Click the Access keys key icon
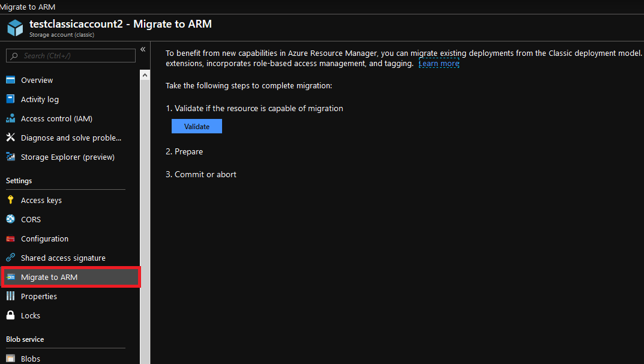This screenshot has height=364, width=644. [x=11, y=200]
